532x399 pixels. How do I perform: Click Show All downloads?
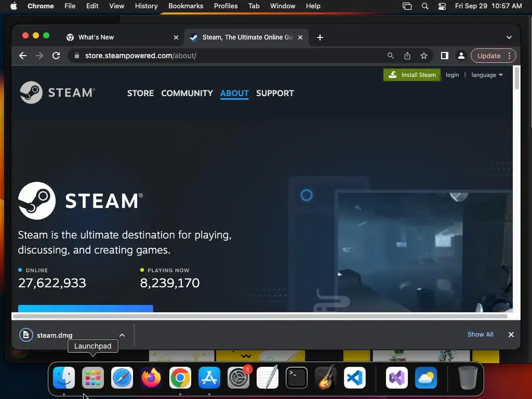point(480,335)
